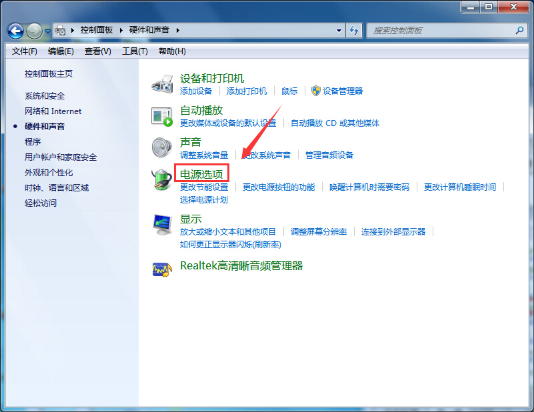Image resolution: width=534 pixels, height=412 pixels.
Task: Open 设备管理器 link
Action: [343, 91]
